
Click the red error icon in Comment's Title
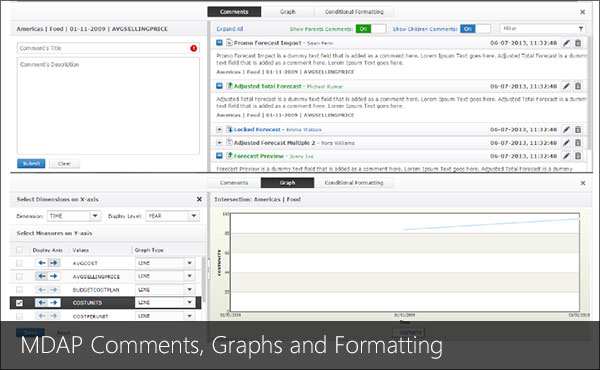pos(194,48)
